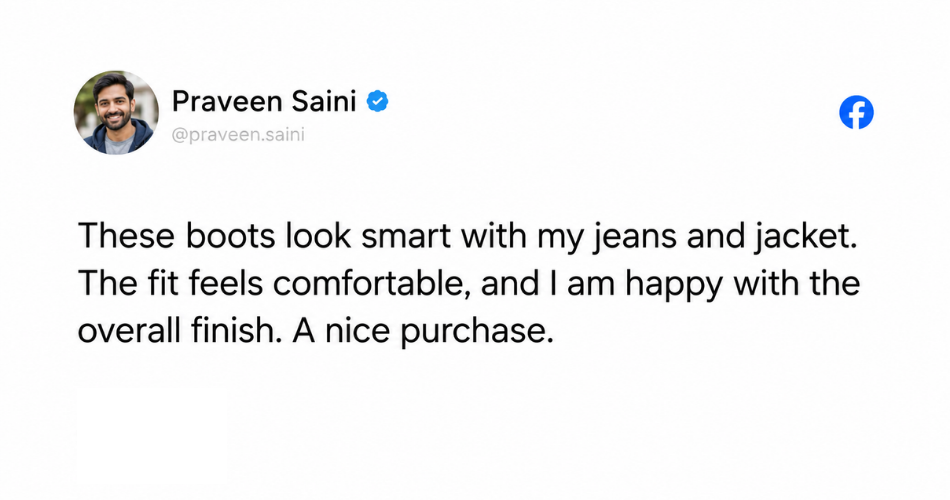Image resolution: width=950 pixels, height=500 pixels.
Task: Click the word "overall" in the last line
Action: 129,331
